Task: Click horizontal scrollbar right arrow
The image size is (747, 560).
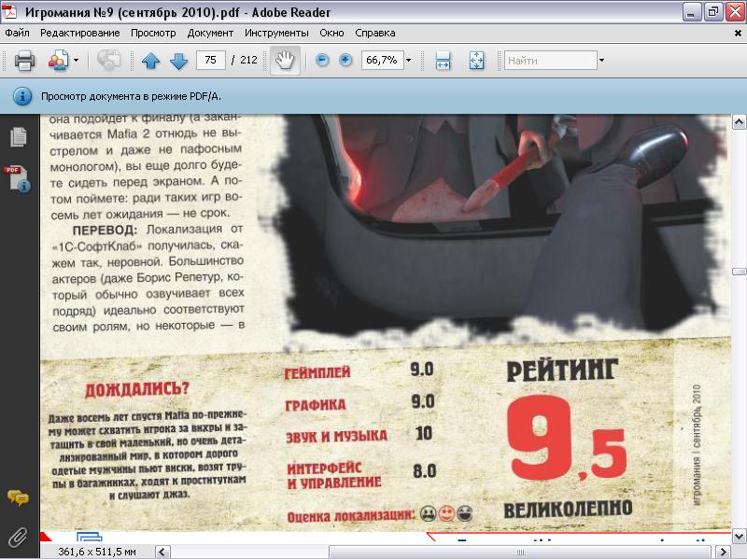Action: tap(723, 553)
